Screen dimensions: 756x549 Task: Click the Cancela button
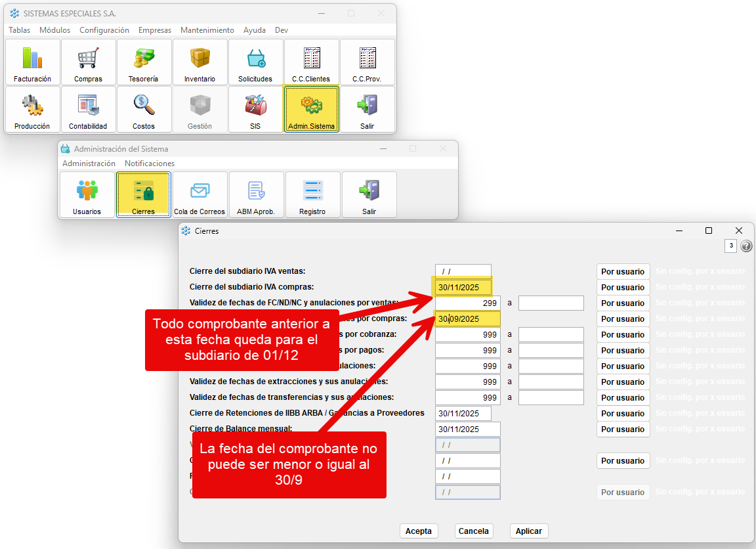point(473,531)
